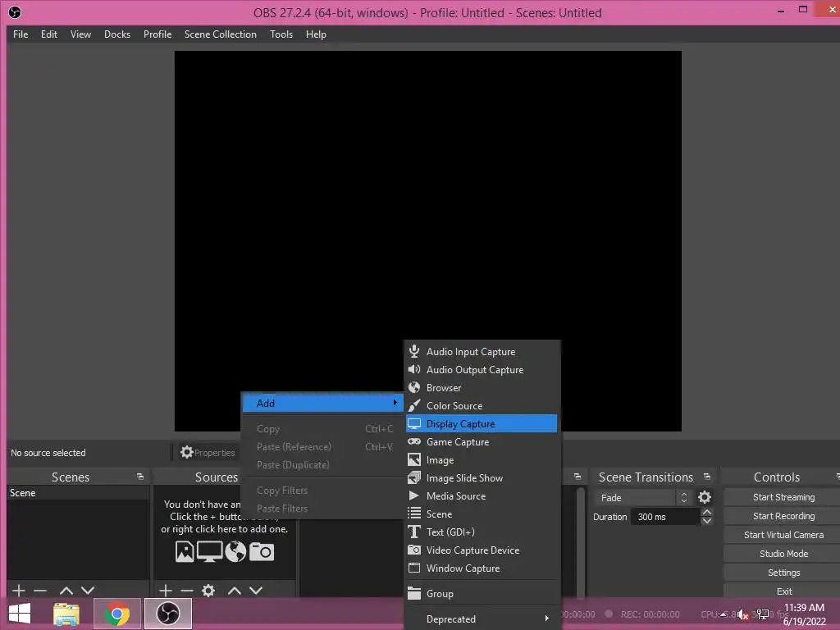Float the Scenes dock panel
The image size is (840, 630).
click(140, 477)
